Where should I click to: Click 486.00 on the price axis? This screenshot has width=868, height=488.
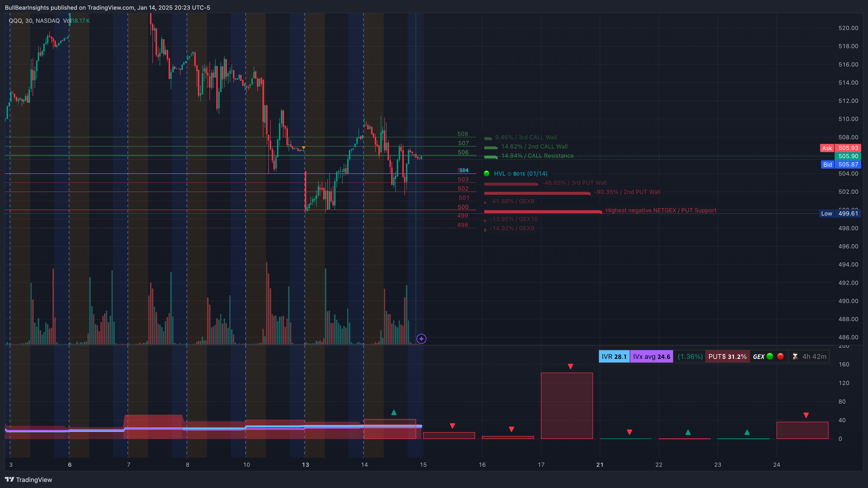click(x=848, y=337)
